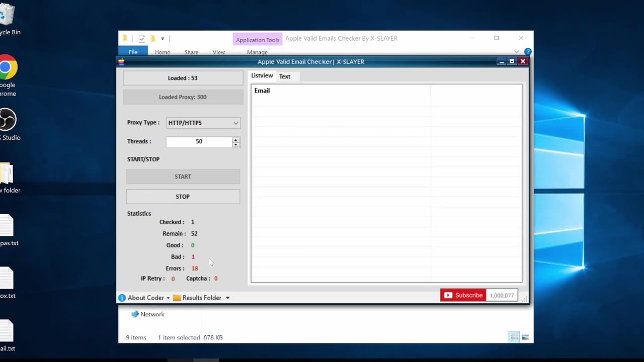
Task: Click the START button
Action: pos(183,176)
